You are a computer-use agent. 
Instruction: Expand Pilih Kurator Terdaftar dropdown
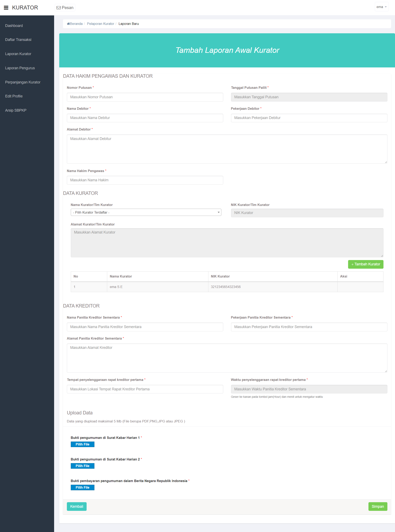(146, 212)
